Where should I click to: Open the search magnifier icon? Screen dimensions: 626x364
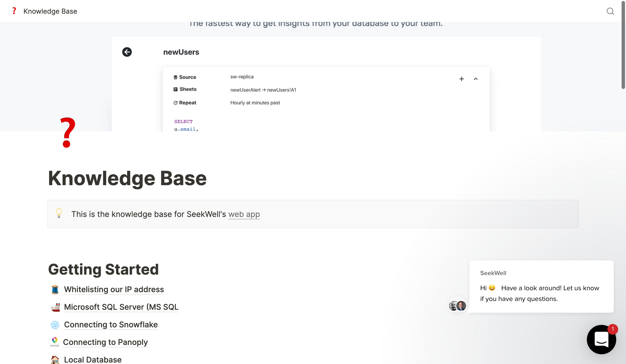[x=610, y=11]
